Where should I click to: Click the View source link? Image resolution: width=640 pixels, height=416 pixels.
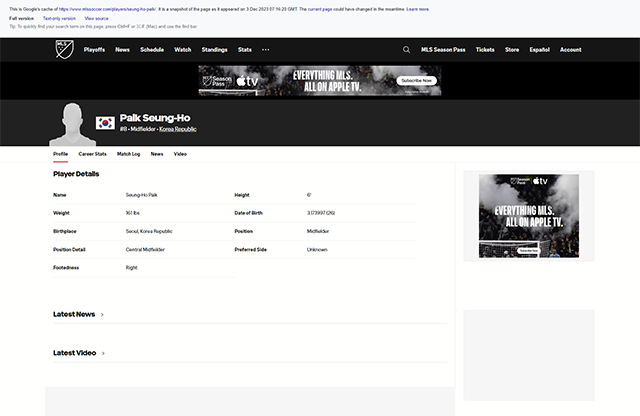pos(97,18)
